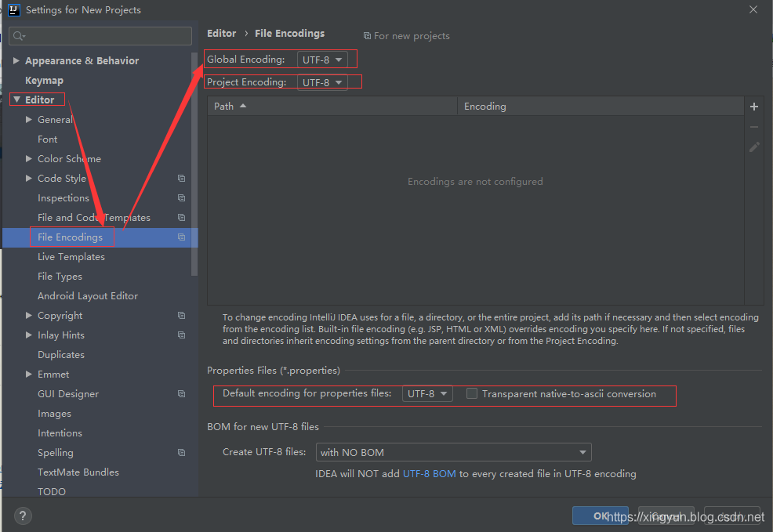Open File Types settings
773x532 pixels.
click(60, 277)
